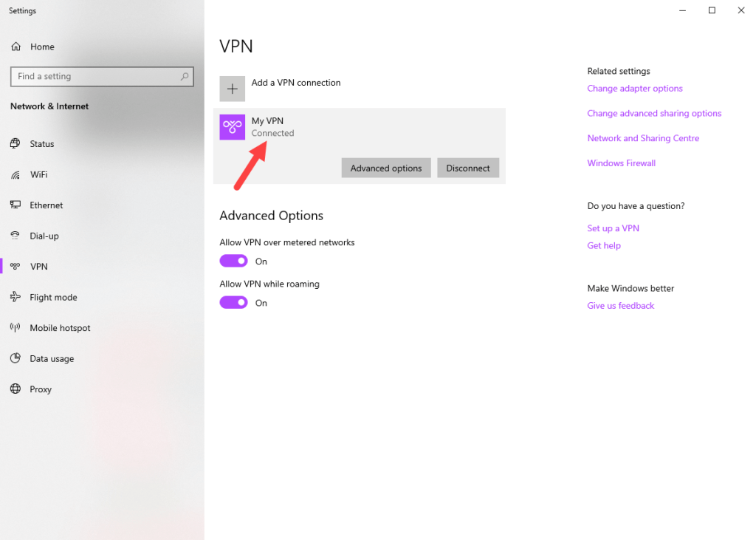
Task: Open the Windows Firewall link
Action: 621,163
